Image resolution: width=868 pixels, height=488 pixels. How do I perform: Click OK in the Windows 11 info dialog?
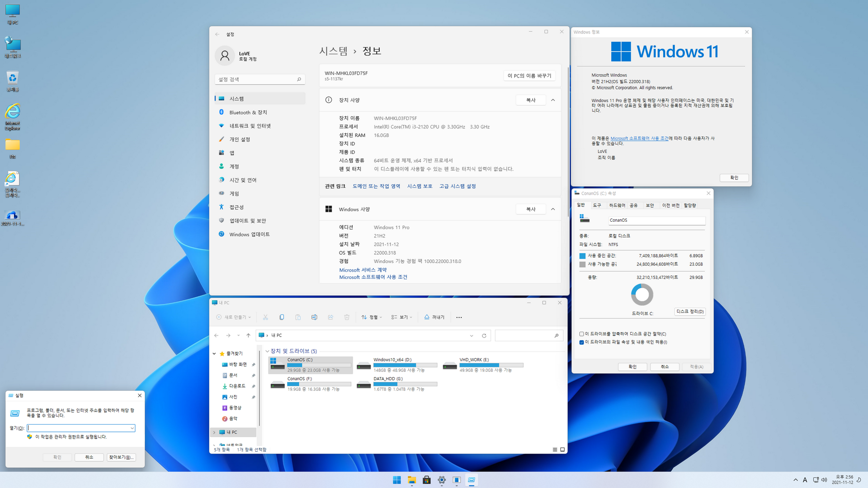pos(734,178)
